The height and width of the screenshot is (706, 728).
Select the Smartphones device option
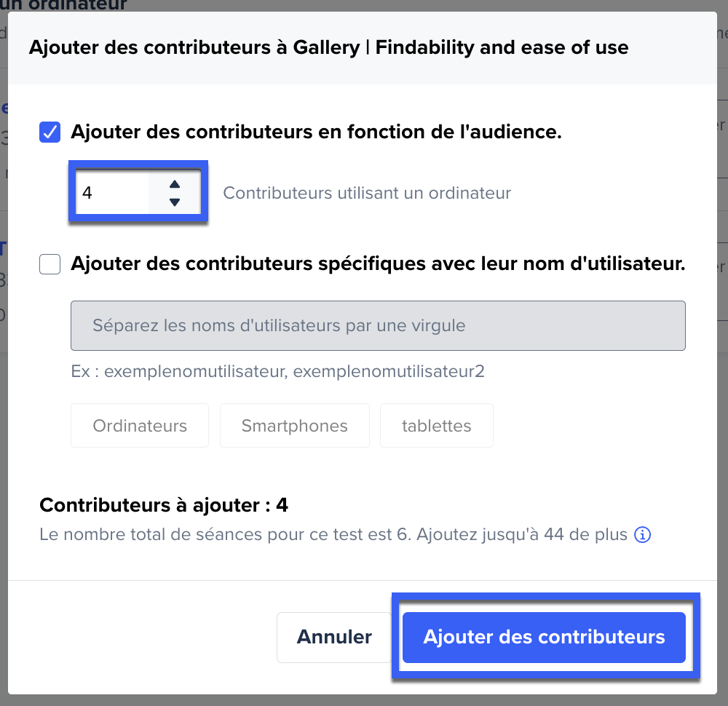[x=294, y=426]
